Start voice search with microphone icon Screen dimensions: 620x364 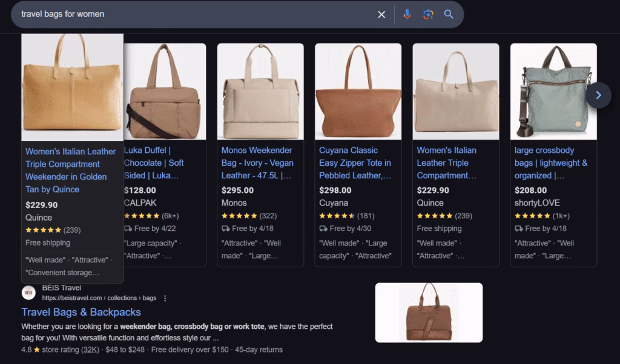tap(407, 15)
